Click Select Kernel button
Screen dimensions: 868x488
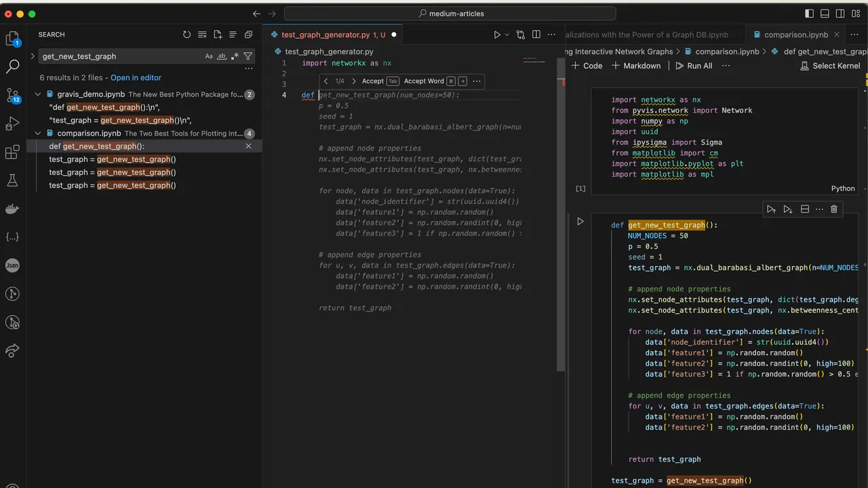point(830,66)
